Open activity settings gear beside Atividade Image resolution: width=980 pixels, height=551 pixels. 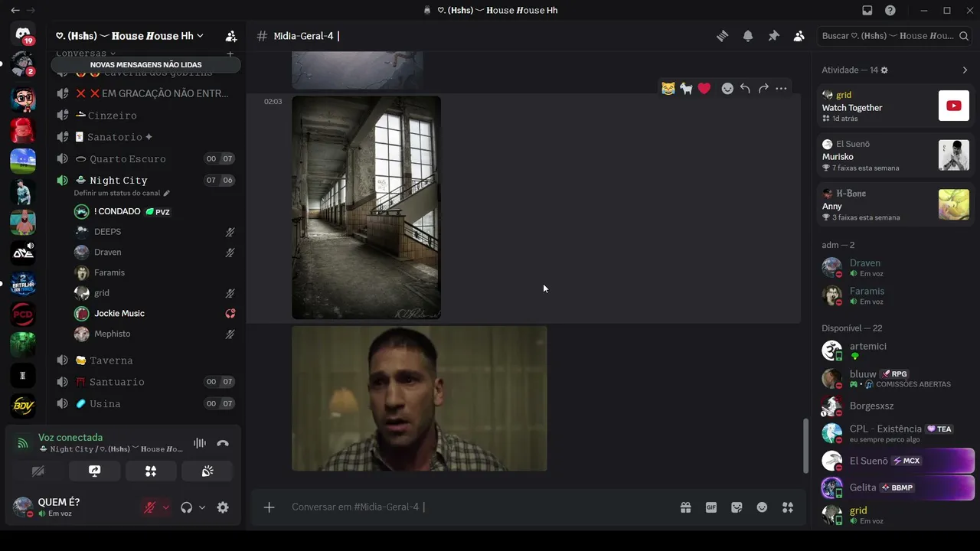click(884, 70)
